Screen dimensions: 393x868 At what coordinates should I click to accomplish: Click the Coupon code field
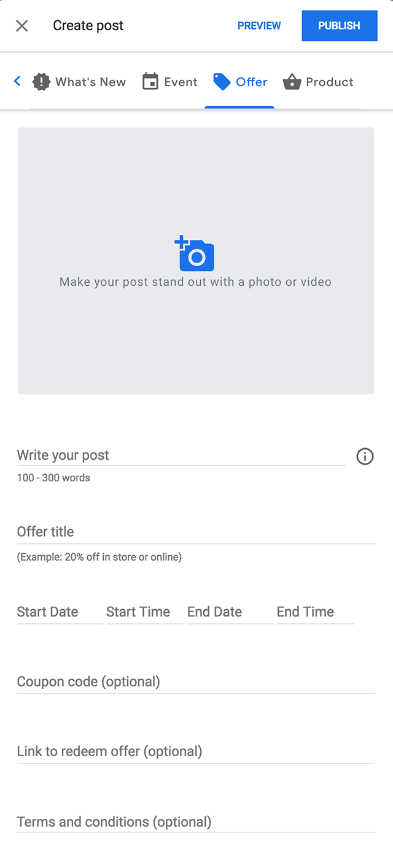click(195, 682)
